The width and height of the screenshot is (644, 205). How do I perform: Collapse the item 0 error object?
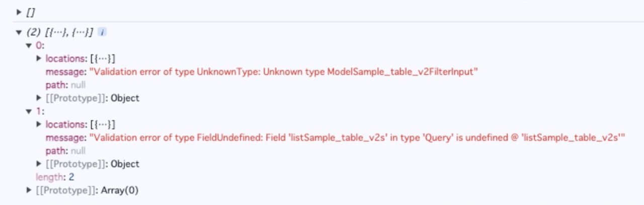(29, 45)
